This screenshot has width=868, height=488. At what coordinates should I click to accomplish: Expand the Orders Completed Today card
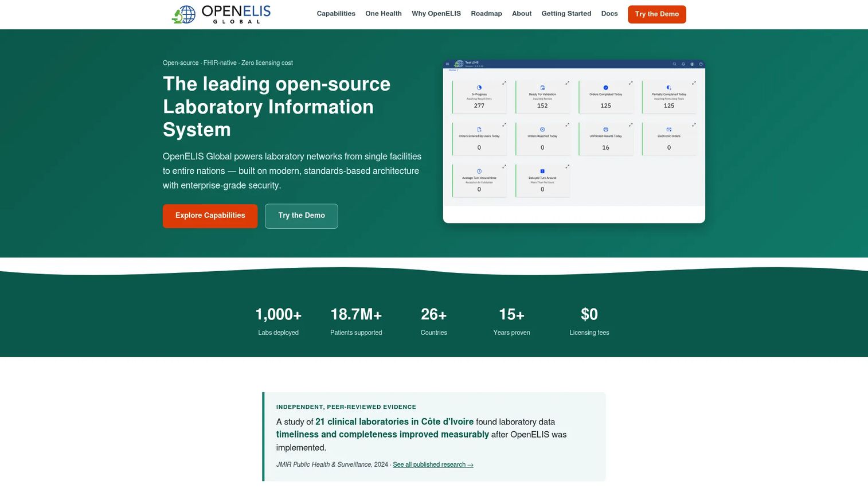(631, 83)
